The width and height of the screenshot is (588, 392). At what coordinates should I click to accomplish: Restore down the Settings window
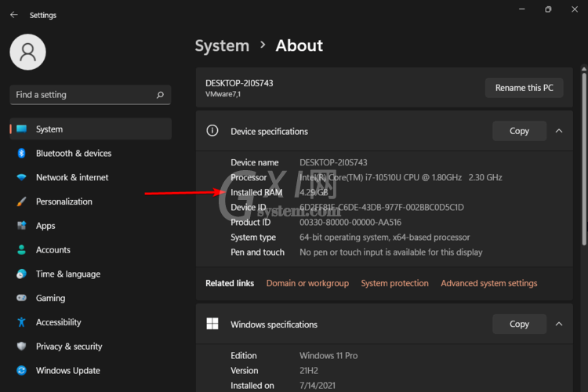click(x=548, y=9)
